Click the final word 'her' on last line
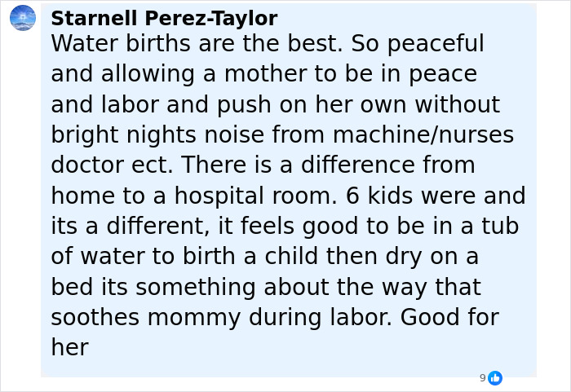Viewport: 571px width, 392px height. (x=70, y=348)
